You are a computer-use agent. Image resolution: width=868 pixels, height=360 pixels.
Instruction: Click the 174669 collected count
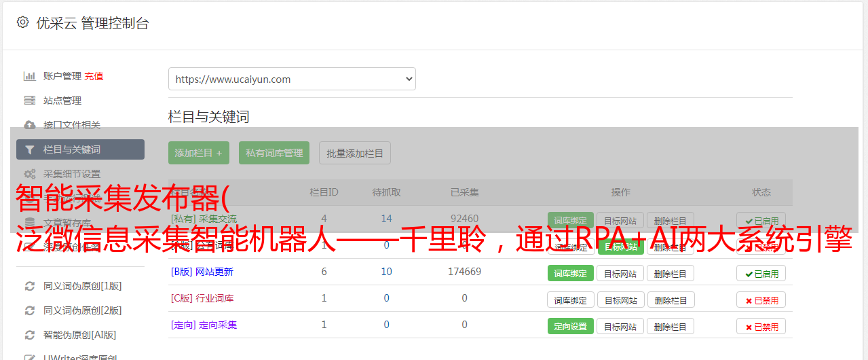(465, 272)
